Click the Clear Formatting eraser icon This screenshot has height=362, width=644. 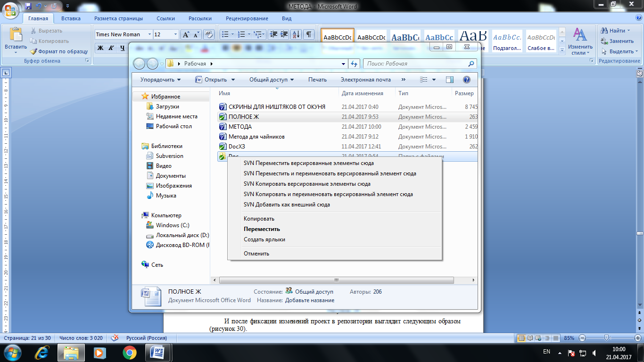210,34
